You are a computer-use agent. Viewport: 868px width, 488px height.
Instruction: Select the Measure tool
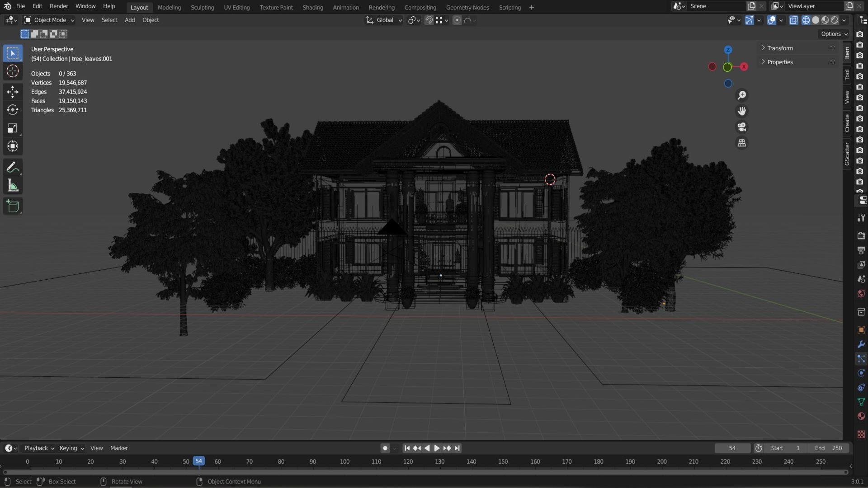tap(13, 186)
